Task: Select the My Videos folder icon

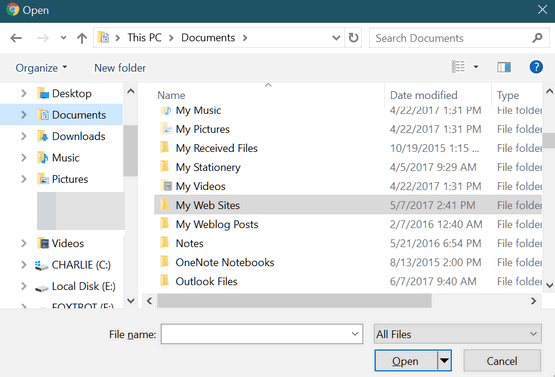Action: 166,186
